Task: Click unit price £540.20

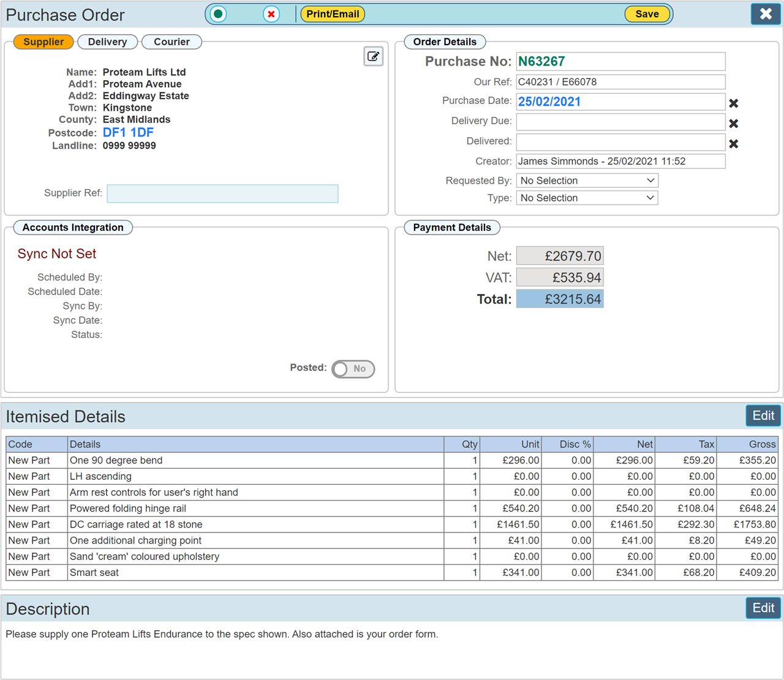Action: (x=521, y=508)
